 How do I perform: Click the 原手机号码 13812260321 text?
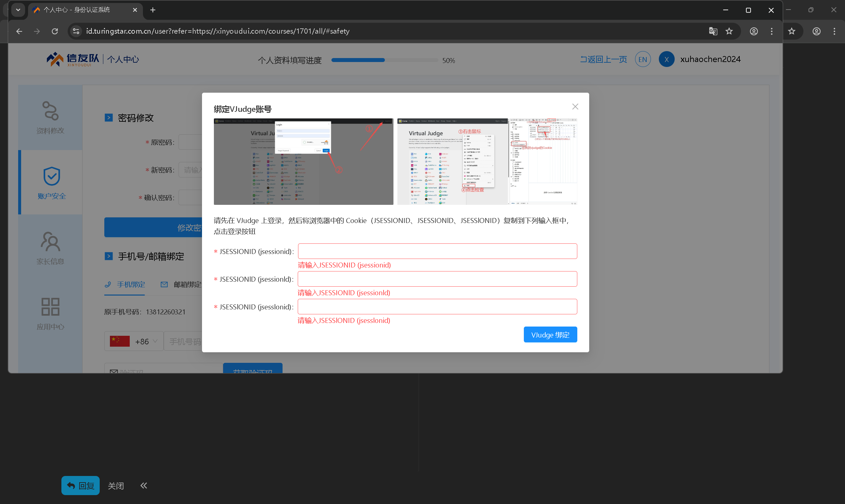(x=145, y=312)
